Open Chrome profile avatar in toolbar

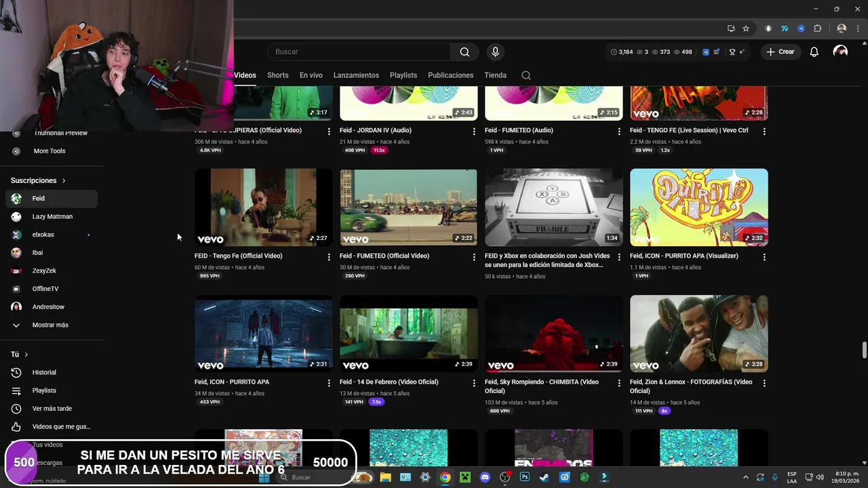pyautogui.click(x=842, y=28)
